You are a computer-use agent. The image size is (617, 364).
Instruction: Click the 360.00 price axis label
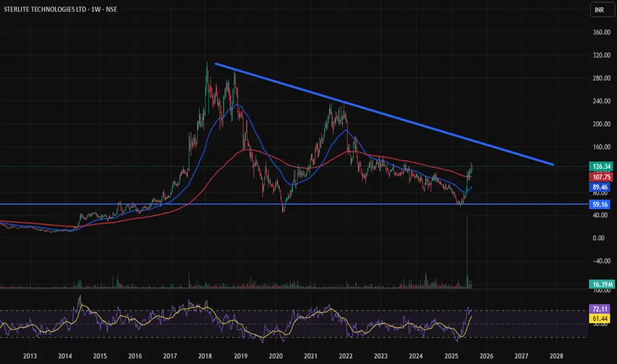pyautogui.click(x=601, y=32)
